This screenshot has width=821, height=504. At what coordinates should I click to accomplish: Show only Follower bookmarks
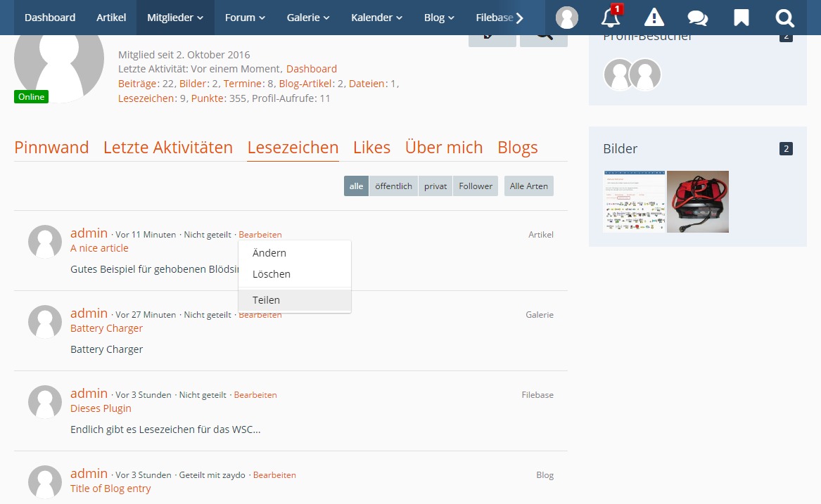tap(476, 186)
